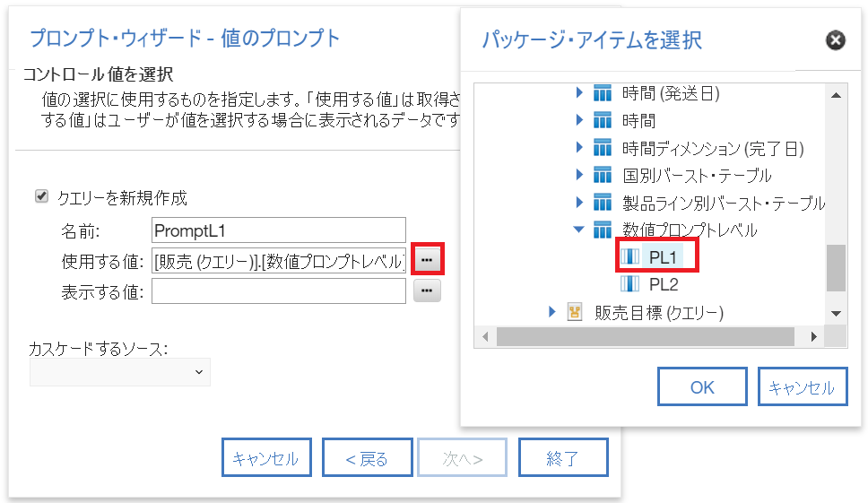This screenshot has width=868, height=503.
Task: Click the empty 表示する値 input field
Action: click(279, 291)
